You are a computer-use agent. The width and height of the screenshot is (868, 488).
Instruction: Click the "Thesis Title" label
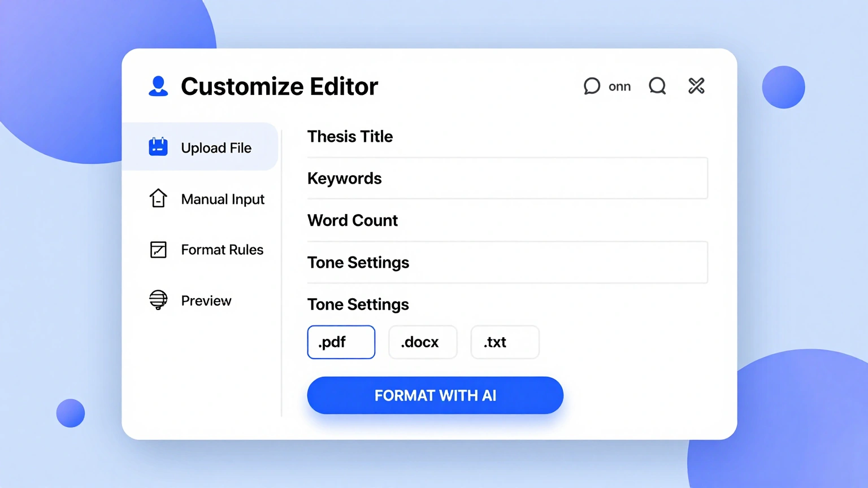point(350,137)
